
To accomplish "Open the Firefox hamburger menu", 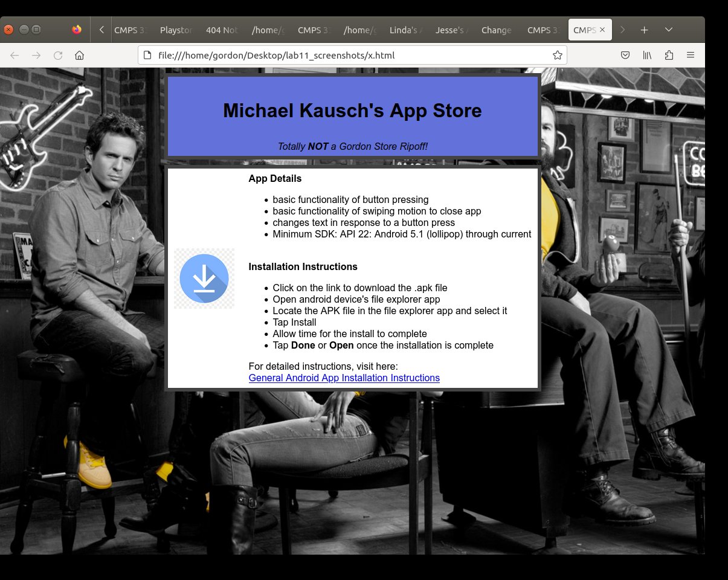I will coord(691,56).
